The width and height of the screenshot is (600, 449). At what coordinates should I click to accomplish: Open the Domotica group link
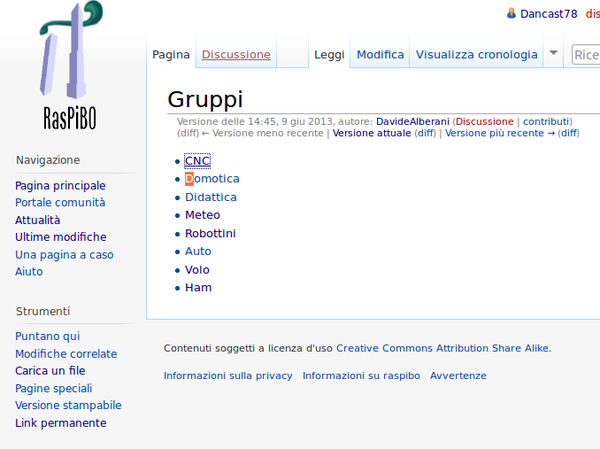(x=212, y=179)
